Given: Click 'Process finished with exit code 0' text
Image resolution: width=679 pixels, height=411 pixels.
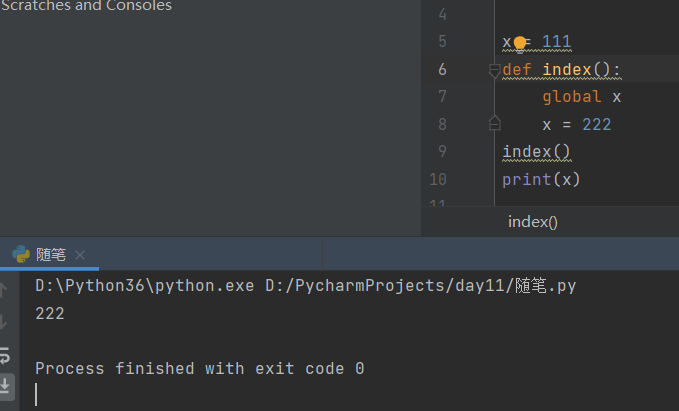Looking at the screenshot, I should point(199,368).
